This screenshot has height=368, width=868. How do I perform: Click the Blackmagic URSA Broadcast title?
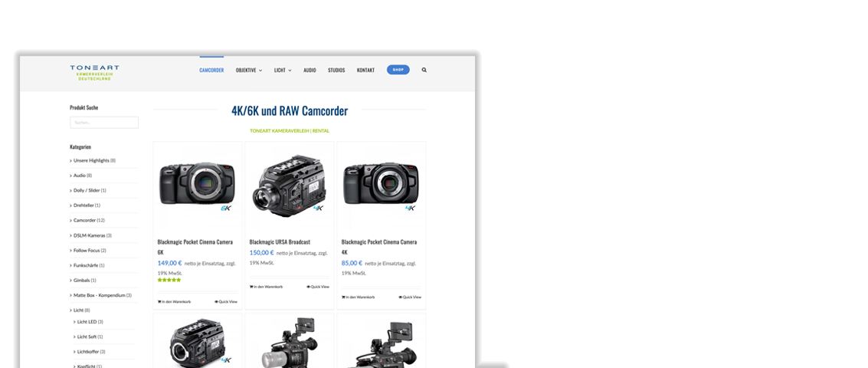click(x=280, y=242)
